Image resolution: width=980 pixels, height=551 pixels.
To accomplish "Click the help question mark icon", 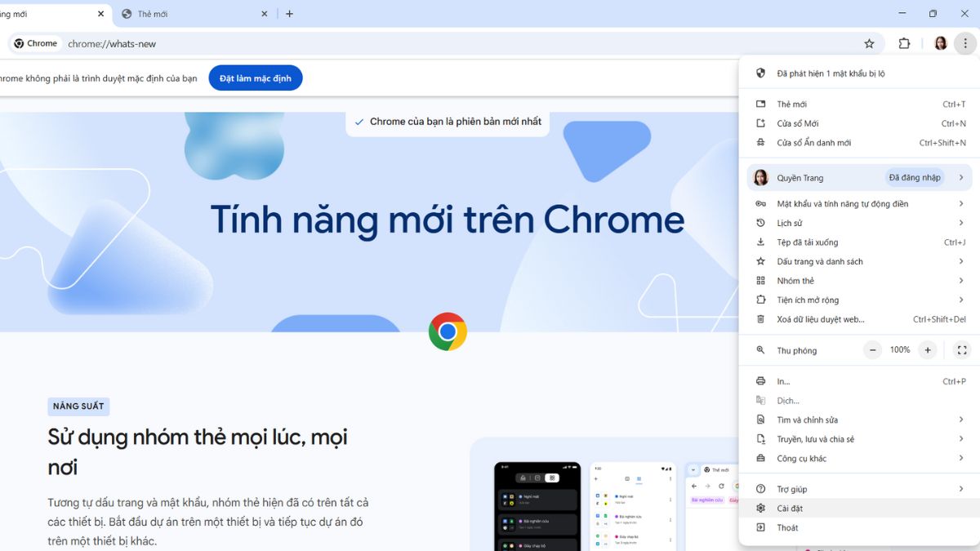I will coord(761,489).
